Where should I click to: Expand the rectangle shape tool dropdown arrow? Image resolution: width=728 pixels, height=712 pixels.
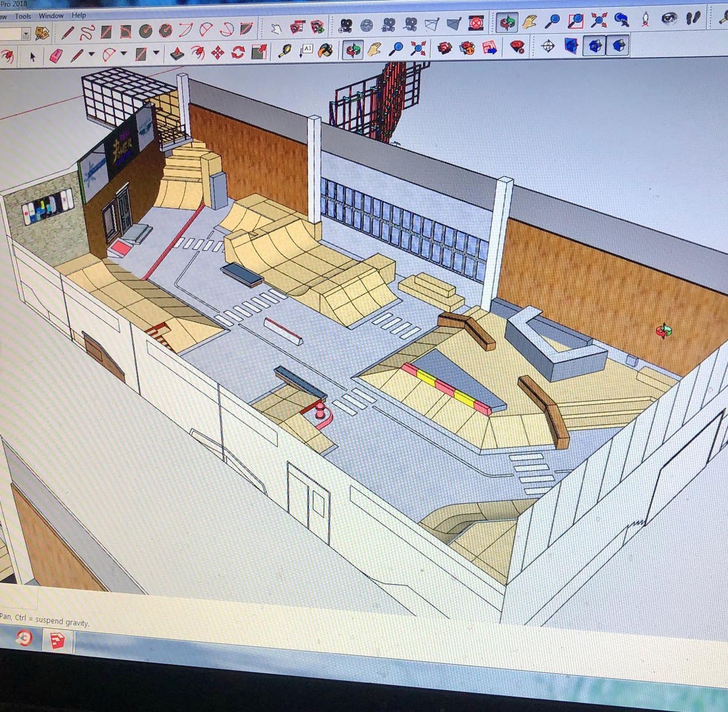pos(157,54)
